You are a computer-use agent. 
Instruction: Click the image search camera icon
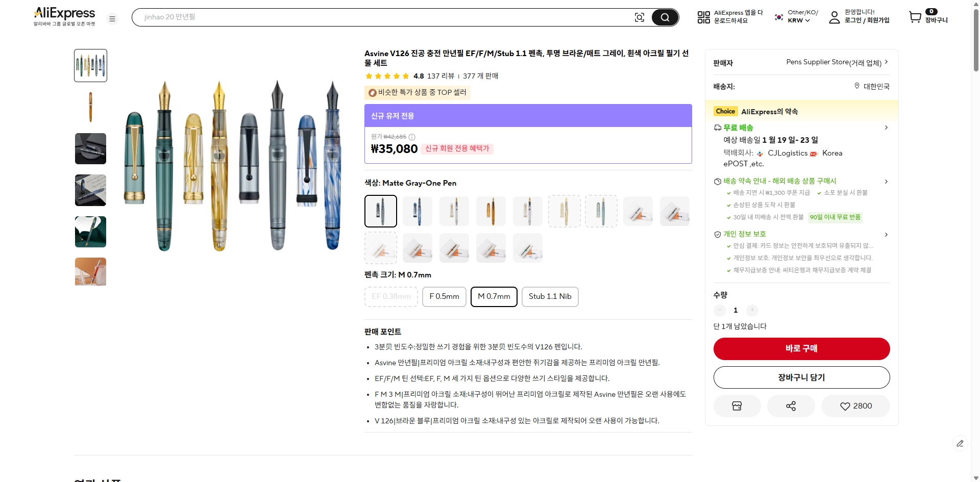point(640,17)
